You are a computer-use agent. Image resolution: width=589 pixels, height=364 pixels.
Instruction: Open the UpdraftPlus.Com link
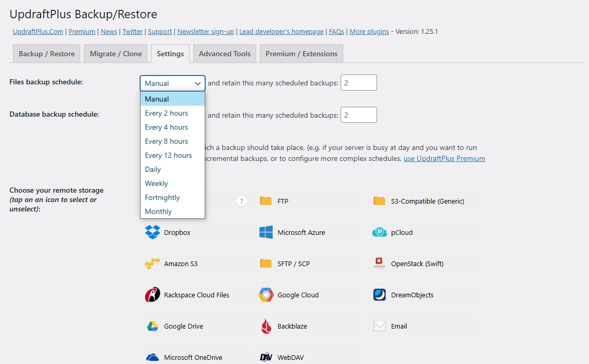[38, 32]
